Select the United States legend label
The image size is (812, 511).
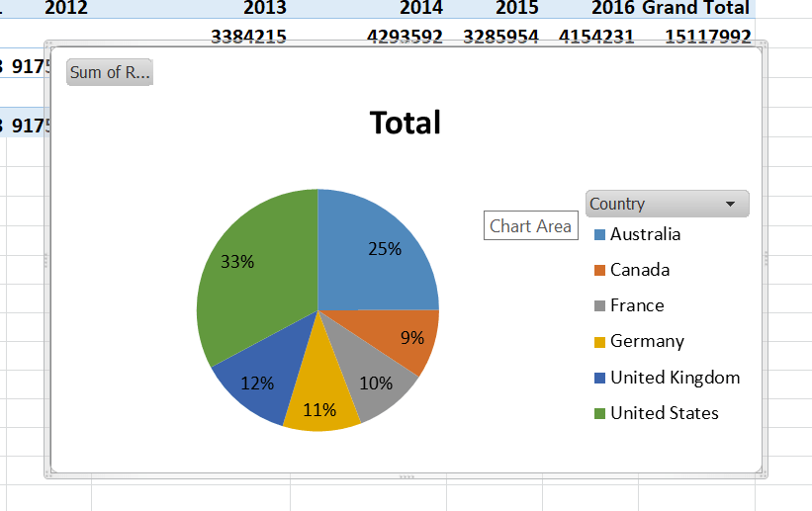coord(664,413)
